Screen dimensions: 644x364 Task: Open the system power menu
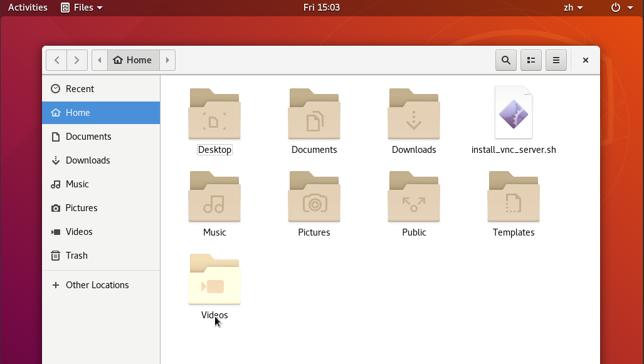(621, 8)
